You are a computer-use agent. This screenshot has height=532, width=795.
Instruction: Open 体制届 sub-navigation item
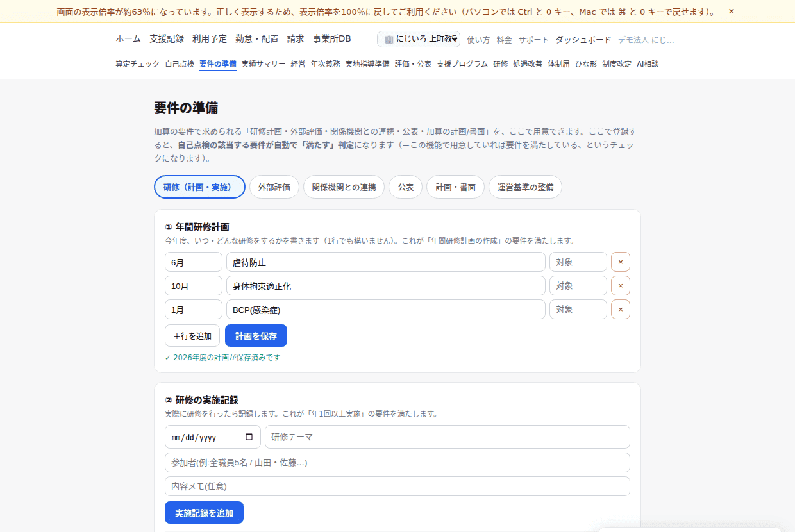(x=558, y=64)
